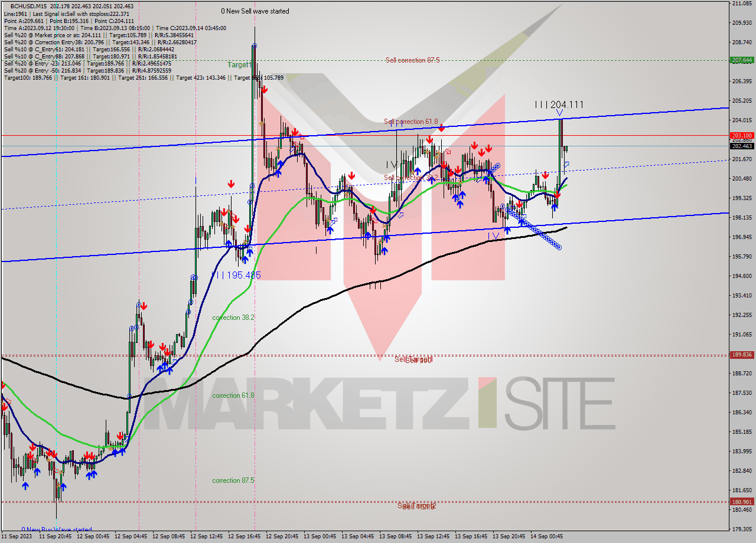756x543 pixels.
Task: Select the 'I I I 195.485' wave label
Action: [236, 275]
